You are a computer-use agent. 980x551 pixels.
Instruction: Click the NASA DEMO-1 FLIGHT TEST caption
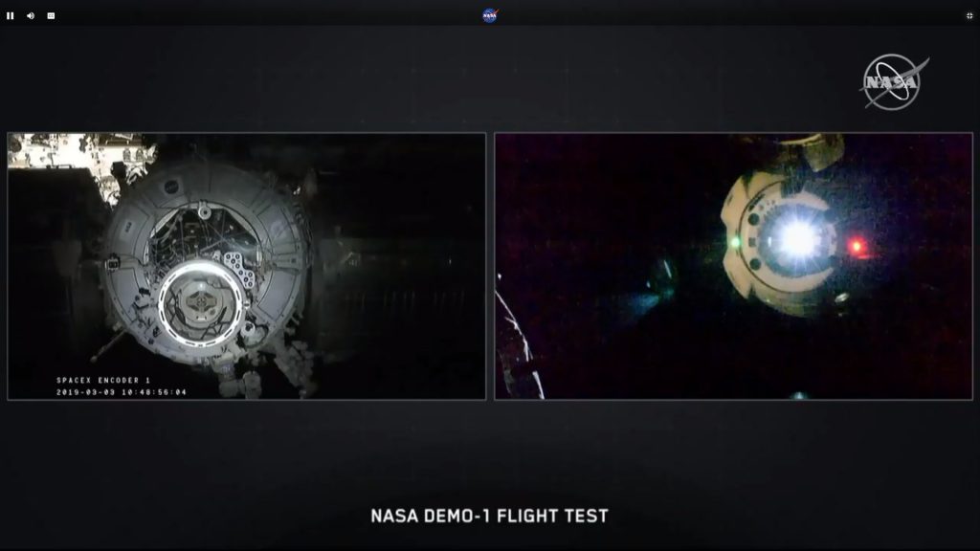coord(489,516)
